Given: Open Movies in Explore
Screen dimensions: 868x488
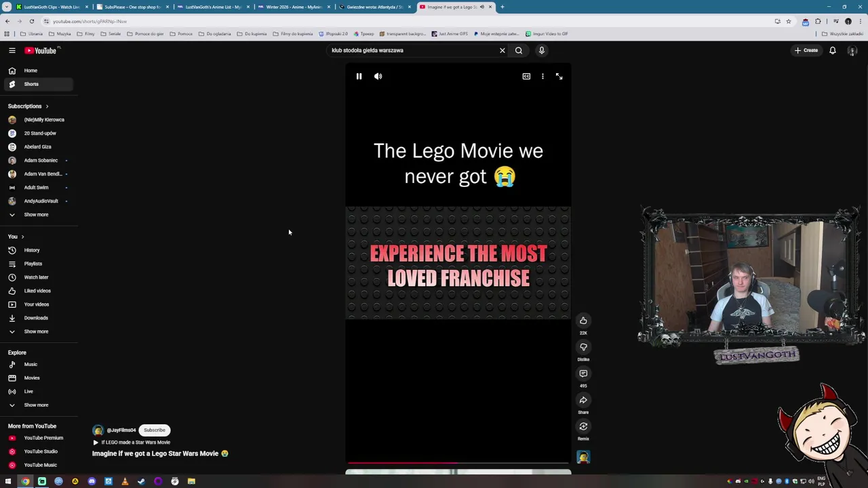Looking at the screenshot, I should [37, 378].
